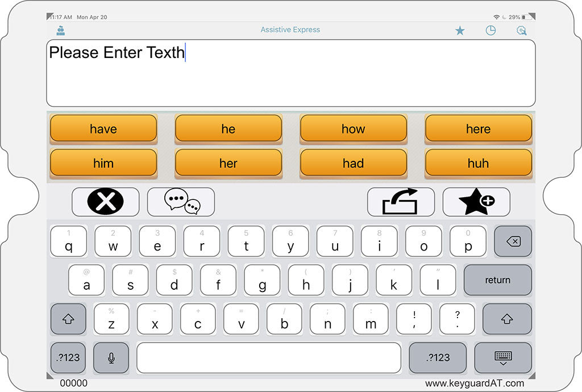582x392 pixels.
Task: Select the word prediction 'have'
Action: click(103, 128)
